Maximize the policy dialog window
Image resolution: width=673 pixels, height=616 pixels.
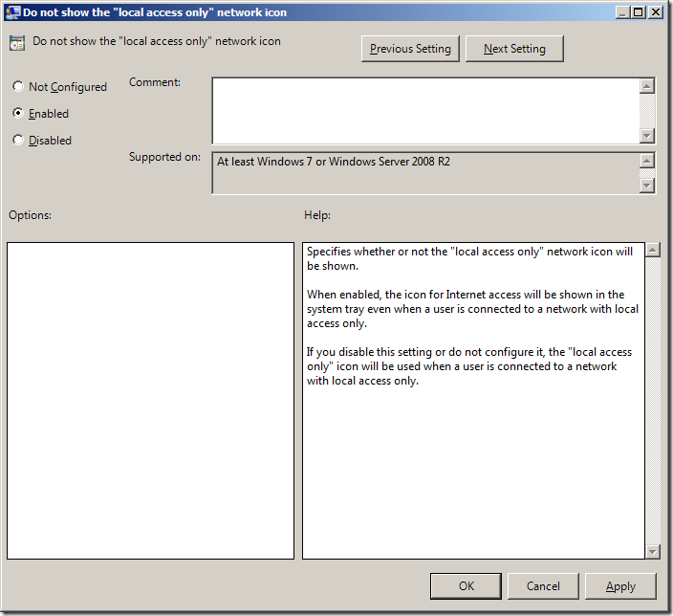click(638, 12)
